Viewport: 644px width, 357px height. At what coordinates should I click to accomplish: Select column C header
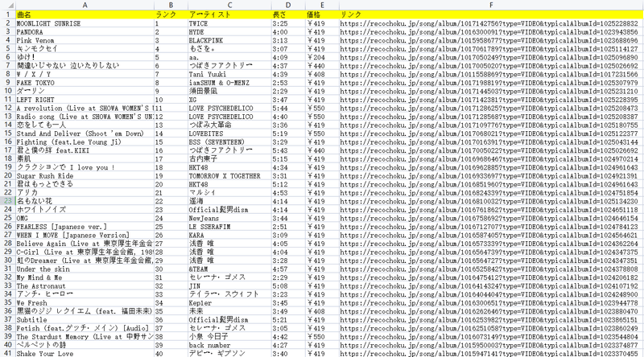click(229, 5)
